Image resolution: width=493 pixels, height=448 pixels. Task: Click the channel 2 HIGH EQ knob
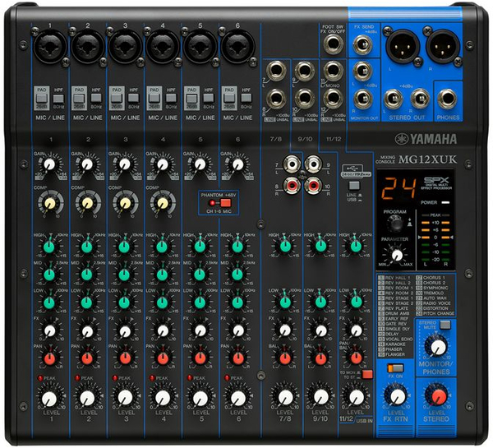click(87, 247)
